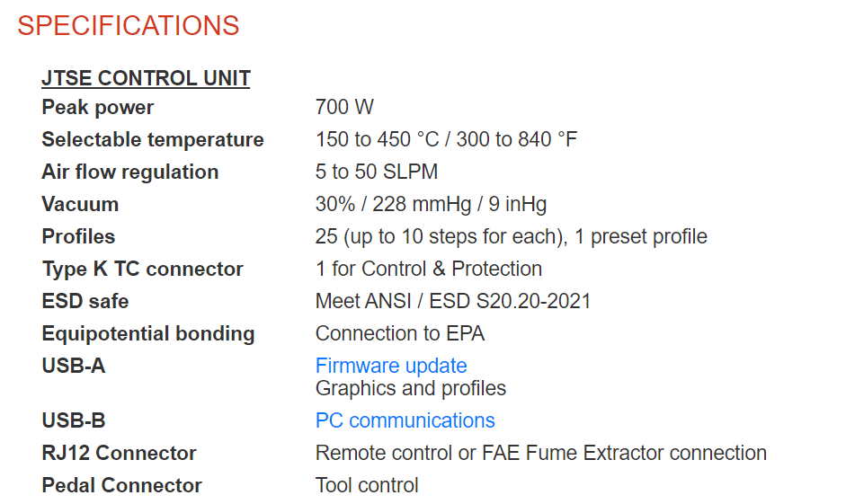Click the 5 to 50 SLPM value

tap(377, 172)
